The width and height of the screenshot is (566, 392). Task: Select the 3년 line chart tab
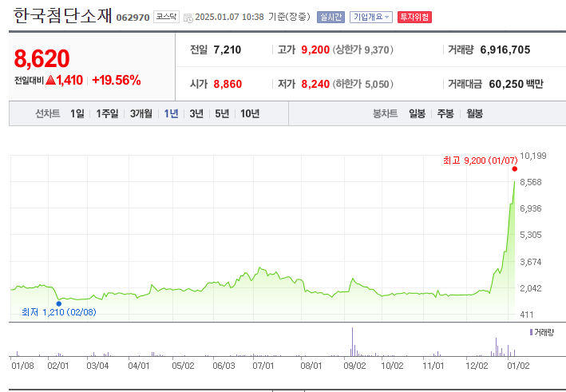point(196,113)
